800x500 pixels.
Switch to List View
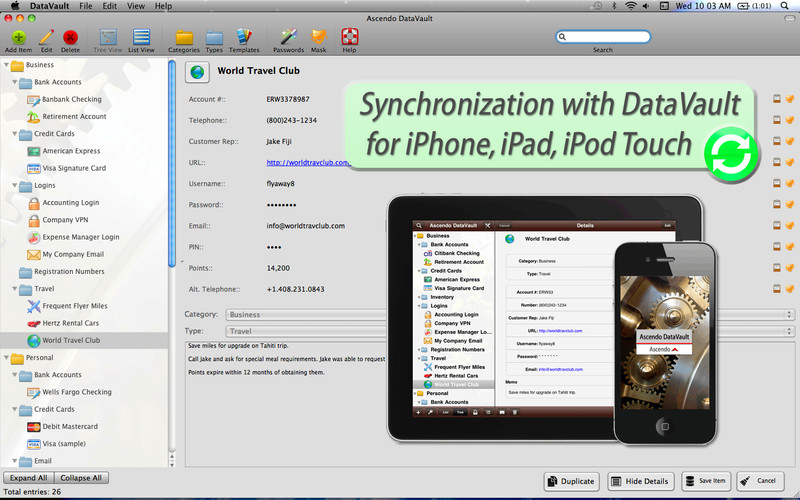[x=141, y=37]
